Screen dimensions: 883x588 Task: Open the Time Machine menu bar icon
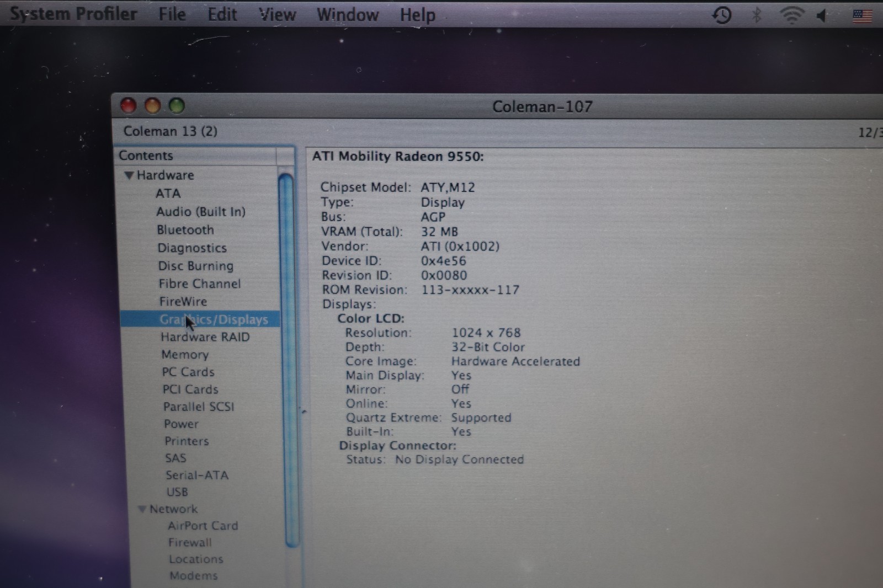click(x=722, y=15)
